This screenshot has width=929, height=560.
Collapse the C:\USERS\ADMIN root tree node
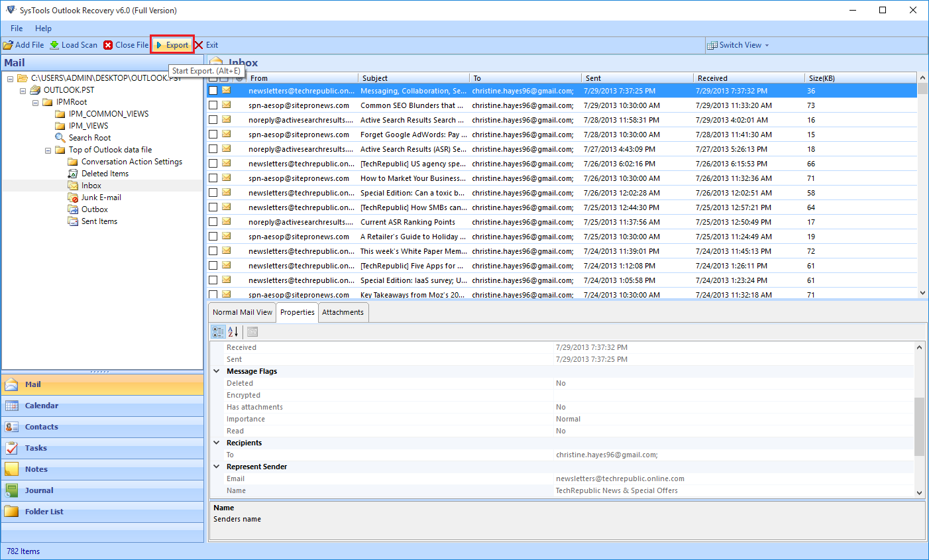click(10, 78)
